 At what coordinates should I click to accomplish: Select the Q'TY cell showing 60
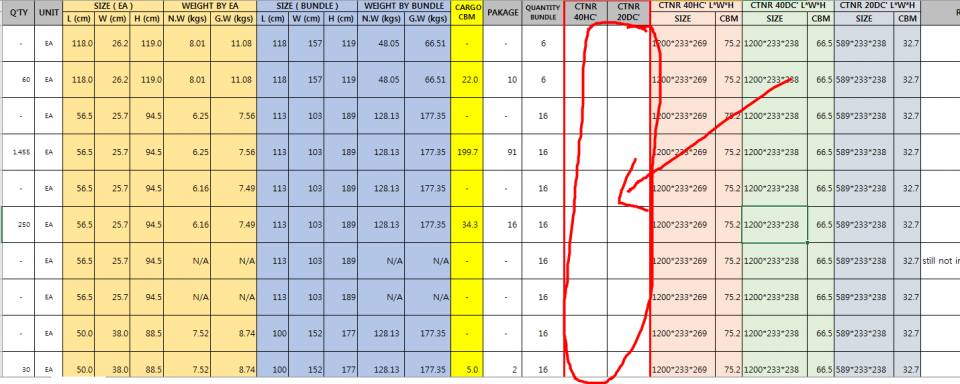click(x=18, y=80)
